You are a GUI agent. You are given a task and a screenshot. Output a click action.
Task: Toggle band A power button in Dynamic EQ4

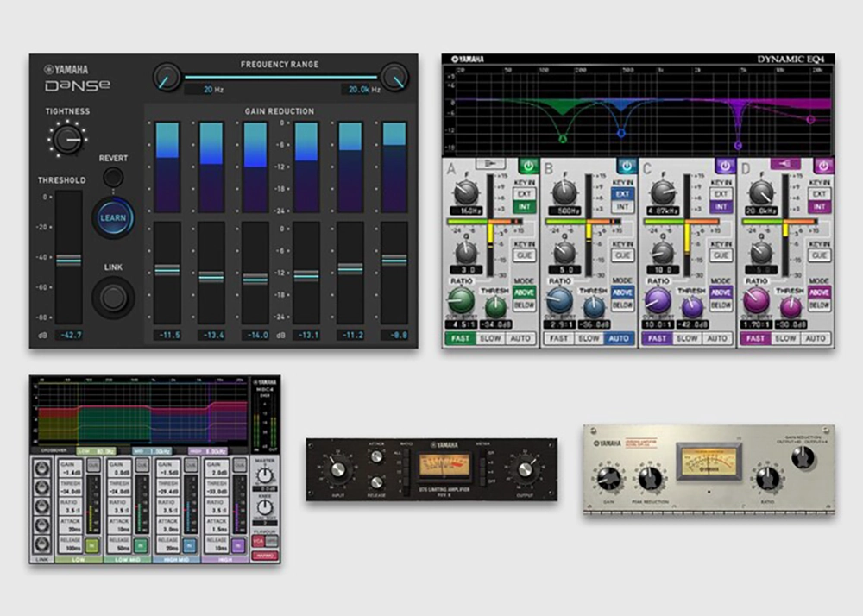tap(528, 165)
